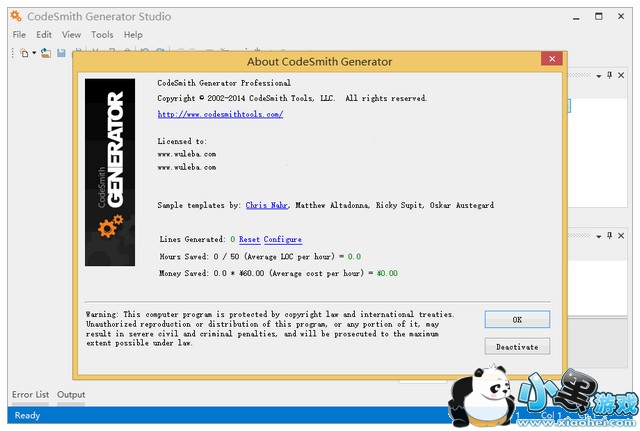Close the CodeSmith Generator Studio window

(x=621, y=16)
